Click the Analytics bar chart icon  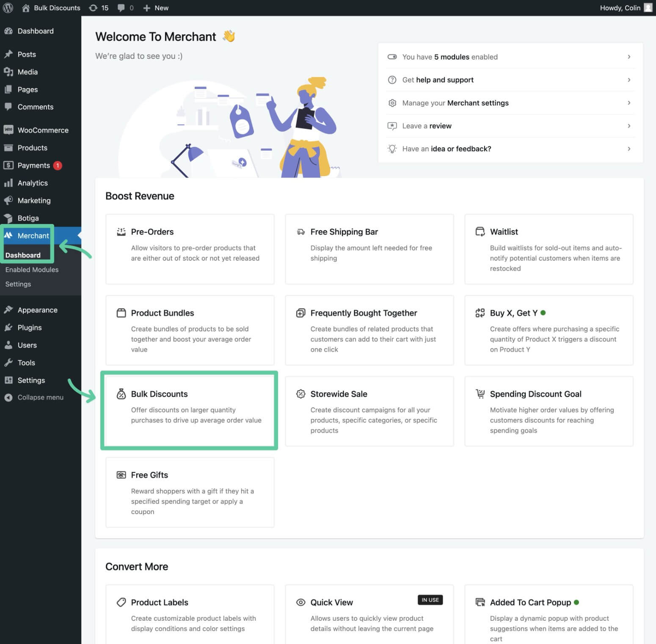[8, 183]
